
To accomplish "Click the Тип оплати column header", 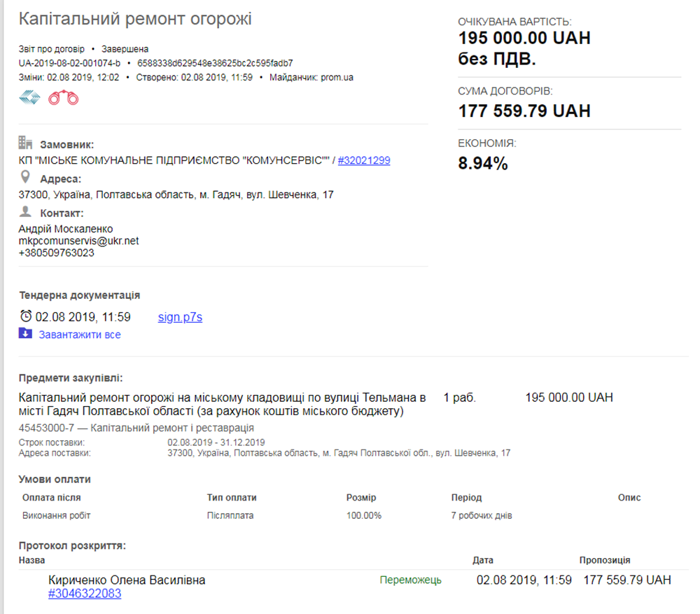I will pyautogui.click(x=232, y=498).
